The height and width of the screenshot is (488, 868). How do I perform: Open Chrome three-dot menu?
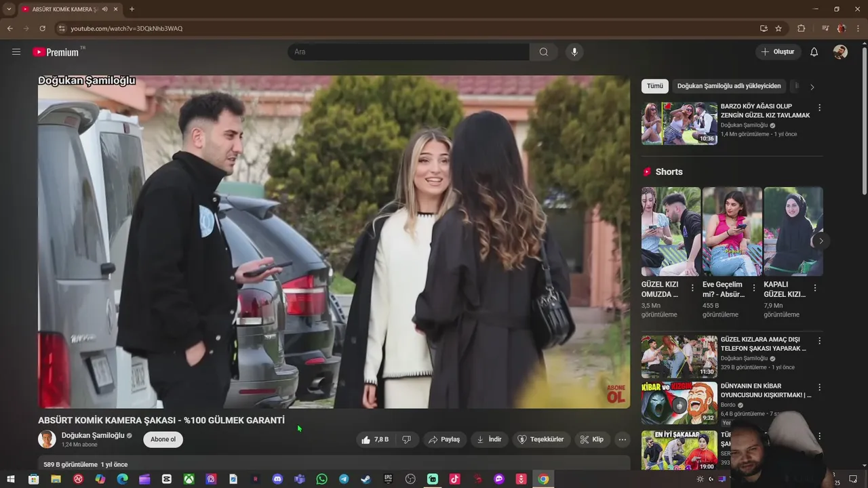(x=857, y=28)
